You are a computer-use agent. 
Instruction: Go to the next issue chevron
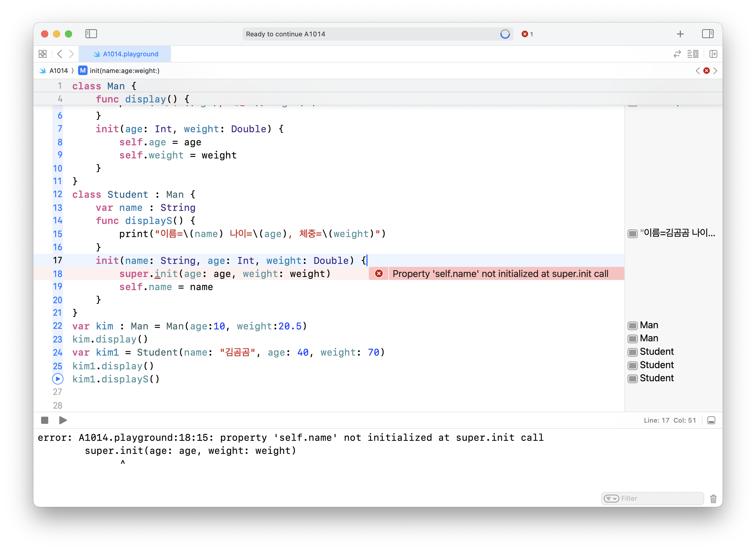click(x=715, y=71)
